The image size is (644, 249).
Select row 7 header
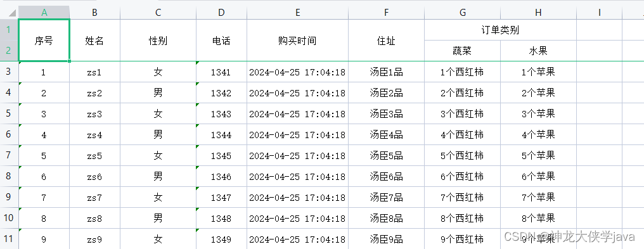(x=9, y=155)
